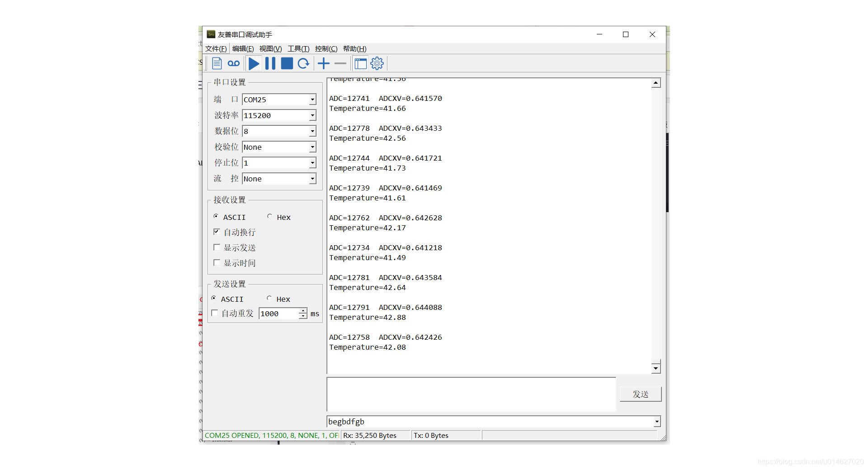Click the new document icon in toolbar
This screenshot has height=470, width=868.
pyautogui.click(x=217, y=63)
